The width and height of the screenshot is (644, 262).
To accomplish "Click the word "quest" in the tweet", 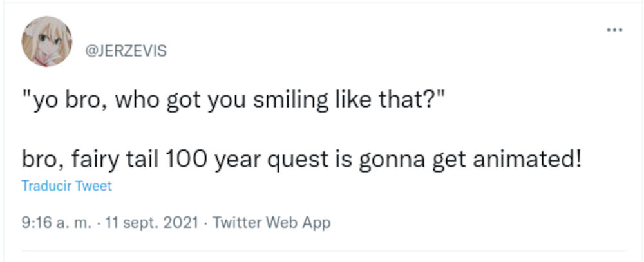I will 308,158.
